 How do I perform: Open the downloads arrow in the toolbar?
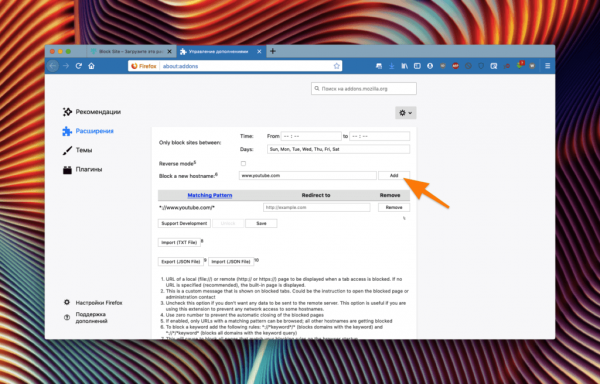click(x=391, y=66)
